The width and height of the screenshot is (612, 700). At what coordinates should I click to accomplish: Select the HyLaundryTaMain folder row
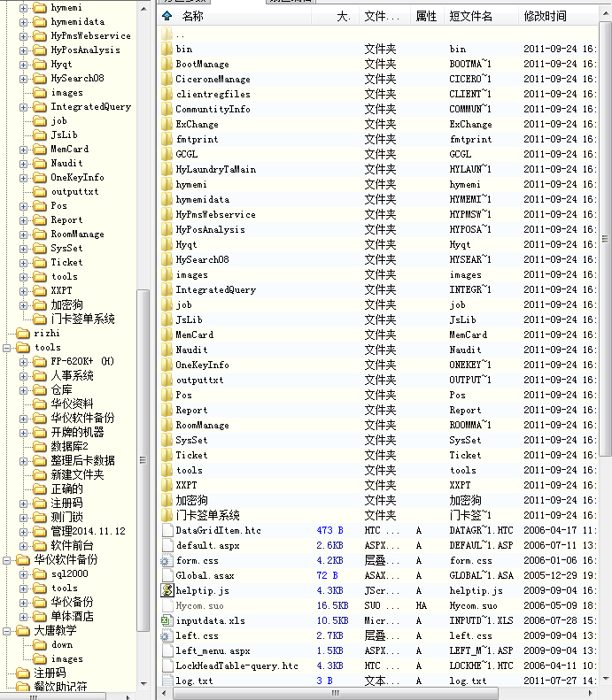pyautogui.click(x=378, y=169)
